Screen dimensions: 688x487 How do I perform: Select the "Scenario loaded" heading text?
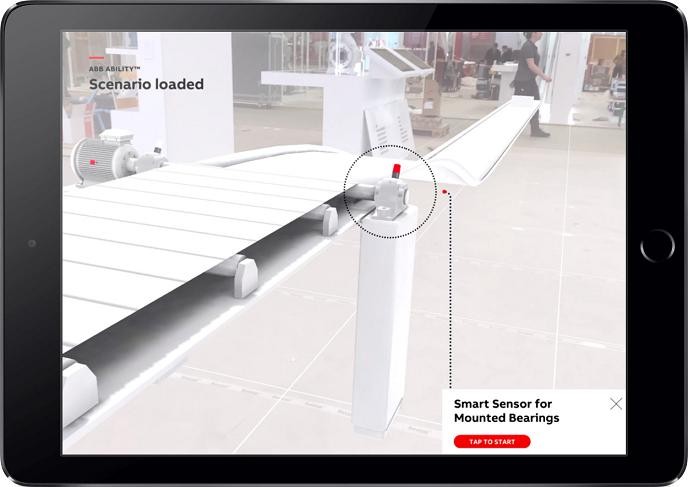point(146,84)
